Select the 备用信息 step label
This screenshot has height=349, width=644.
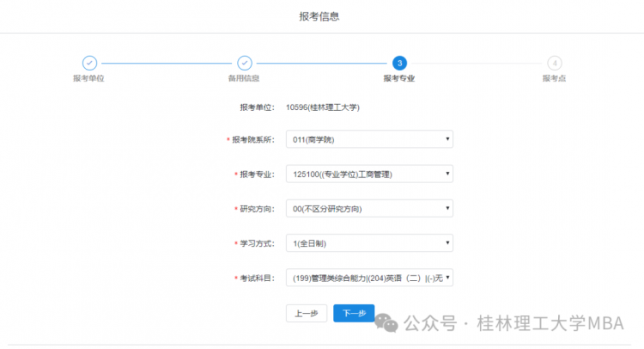tap(244, 78)
